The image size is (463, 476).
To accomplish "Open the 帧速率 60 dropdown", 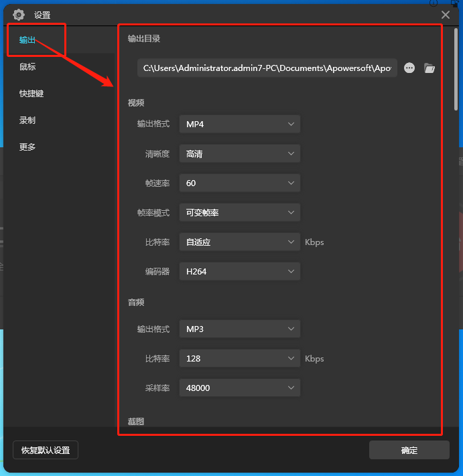I will tap(240, 183).
